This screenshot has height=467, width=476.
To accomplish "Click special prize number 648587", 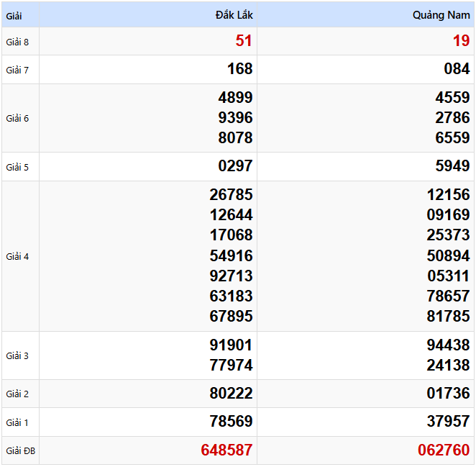I will point(226,450).
